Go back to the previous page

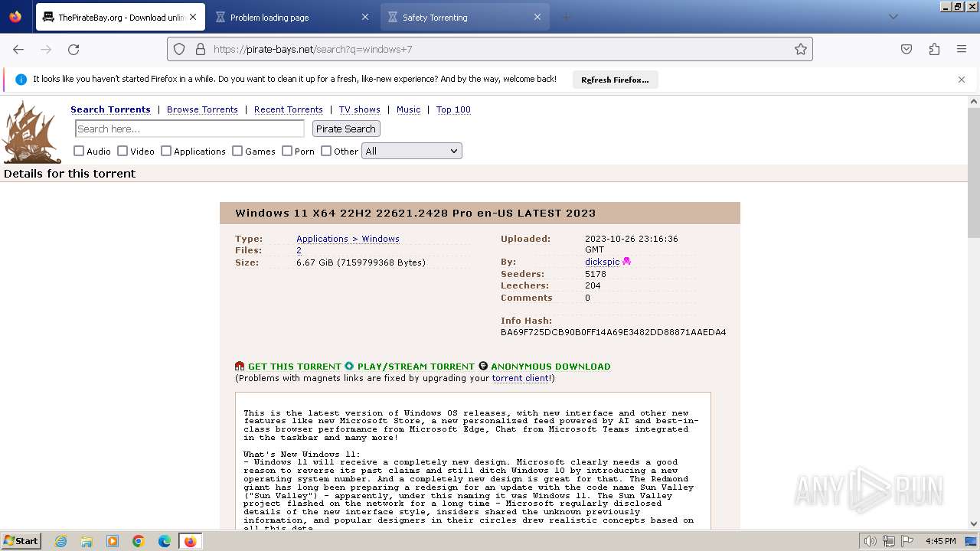18,49
